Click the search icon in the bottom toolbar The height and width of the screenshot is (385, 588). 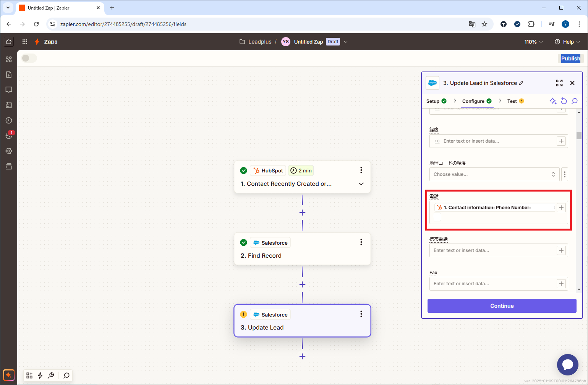(66, 375)
